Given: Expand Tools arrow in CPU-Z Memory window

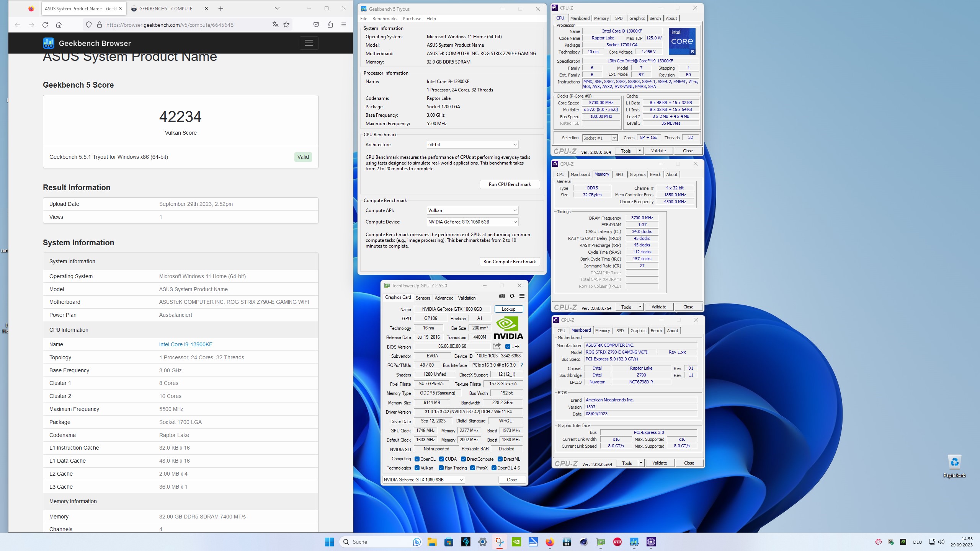Looking at the screenshot, I should click(x=640, y=307).
